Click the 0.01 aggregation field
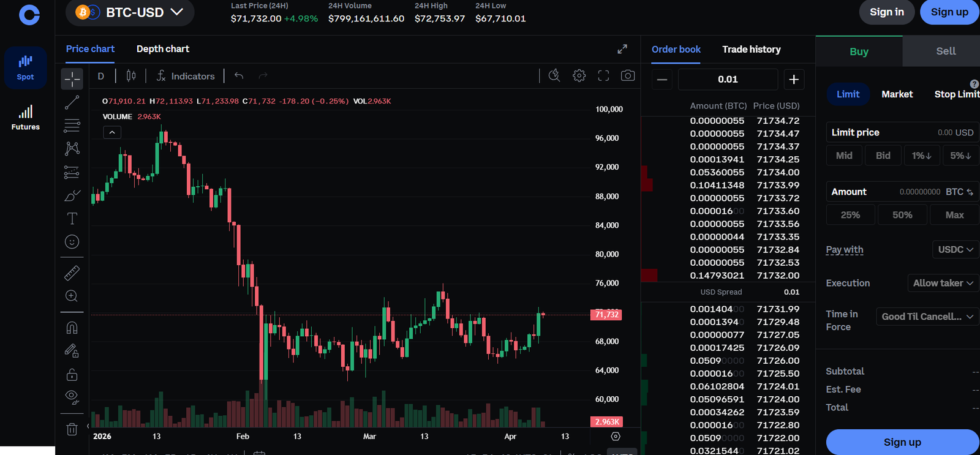Screen dimensions: 980x455 (x=728, y=80)
